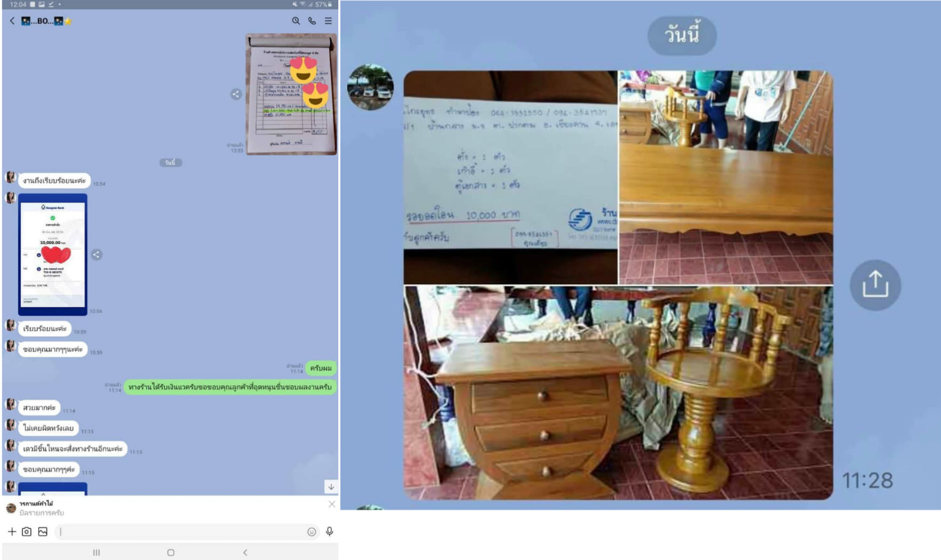Tap the Android navigation back button
The image size is (941, 560).
tap(245, 553)
